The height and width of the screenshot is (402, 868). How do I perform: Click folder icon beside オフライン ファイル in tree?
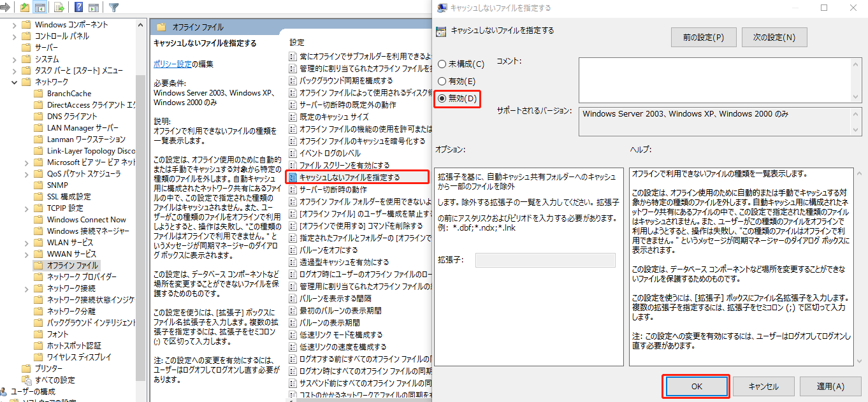click(x=39, y=265)
